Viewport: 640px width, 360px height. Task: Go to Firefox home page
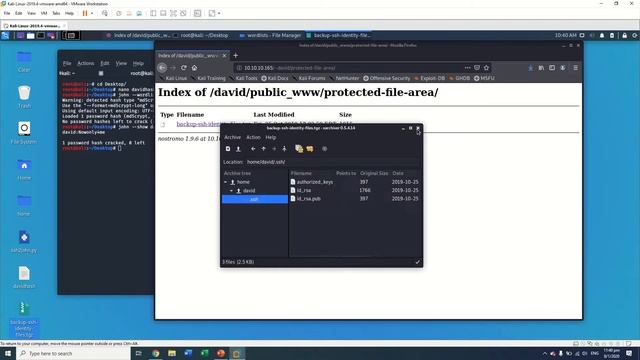click(194, 68)
